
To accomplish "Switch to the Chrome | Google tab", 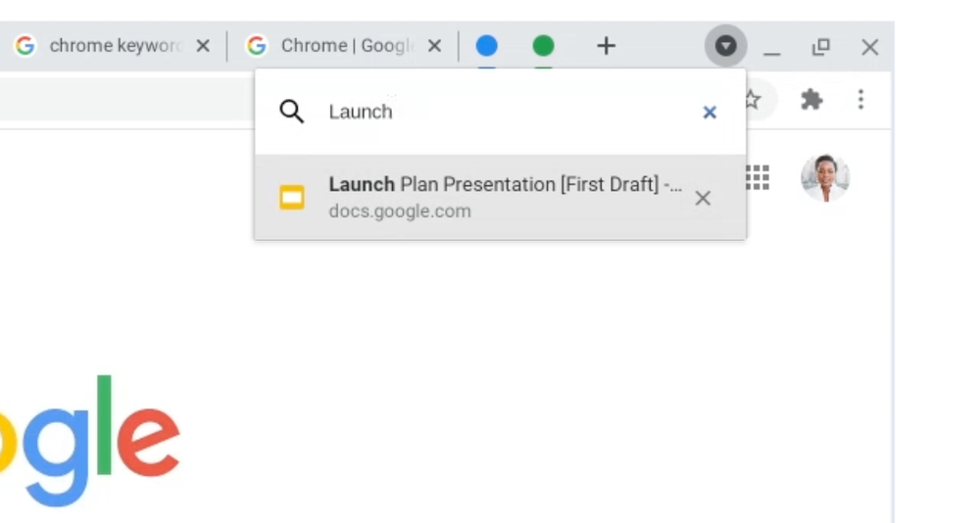I will (x=338, y=46).
